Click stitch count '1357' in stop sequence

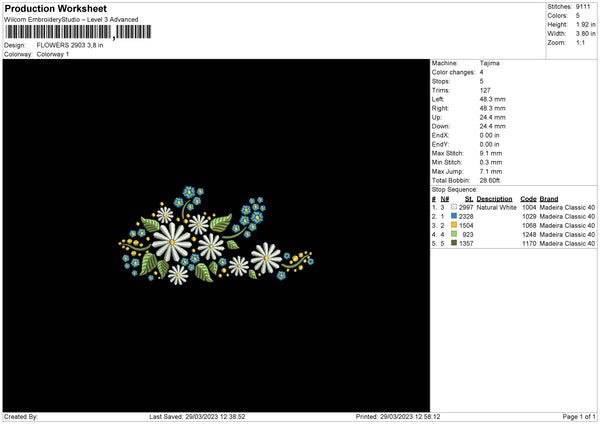point(466,243)
